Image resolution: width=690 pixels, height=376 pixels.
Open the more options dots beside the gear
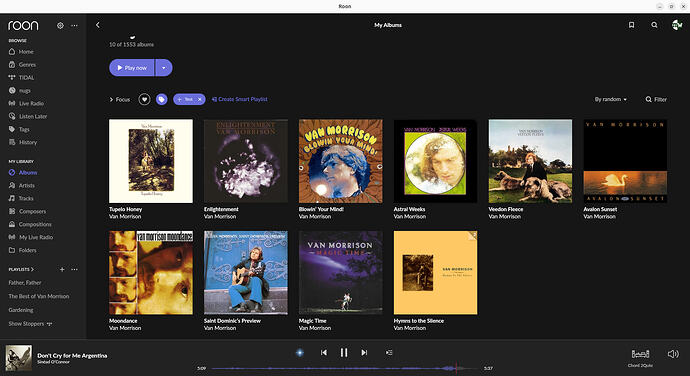(x=74, y=26)
